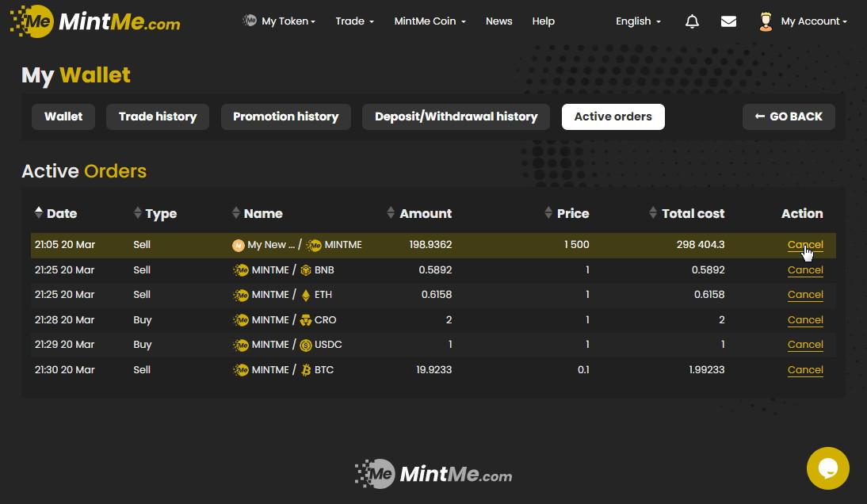Click the BTC coin icon in the orders table
This screenshot has width=867, height=504.
306,370
